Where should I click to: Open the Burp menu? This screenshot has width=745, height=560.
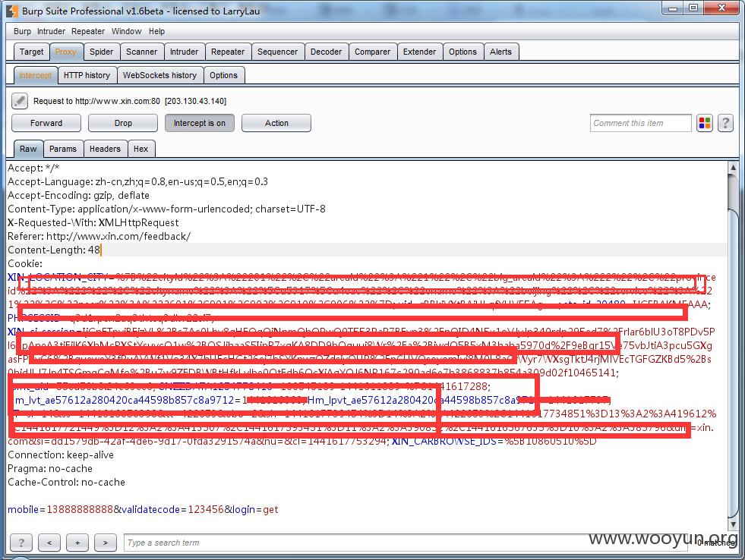(22, 31)
